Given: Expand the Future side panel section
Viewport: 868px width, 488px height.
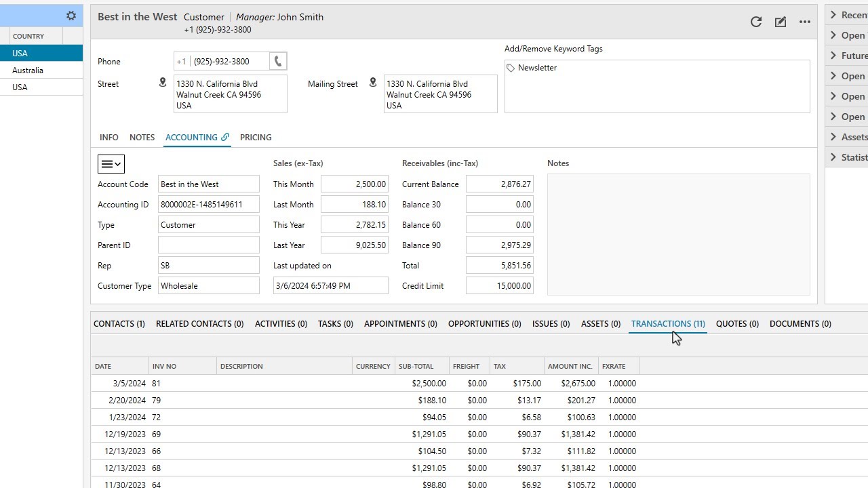Looking at the screenshot, I should [847, 56].
